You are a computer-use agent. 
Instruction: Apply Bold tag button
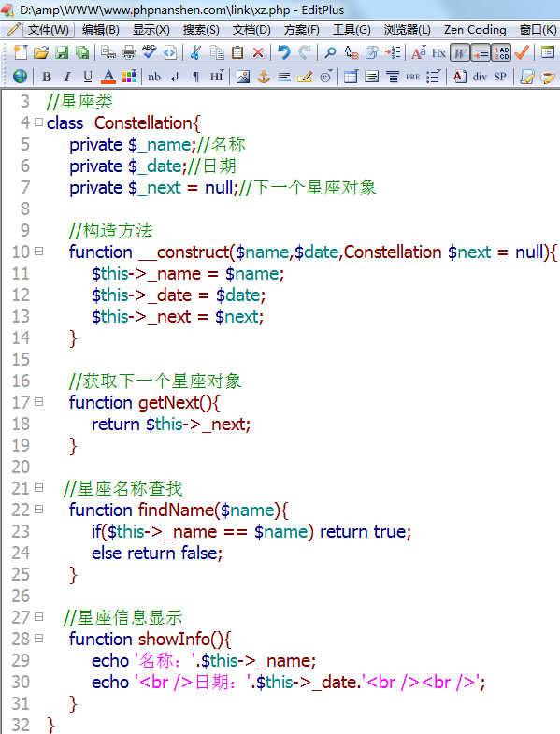click(x=47, y=77)
